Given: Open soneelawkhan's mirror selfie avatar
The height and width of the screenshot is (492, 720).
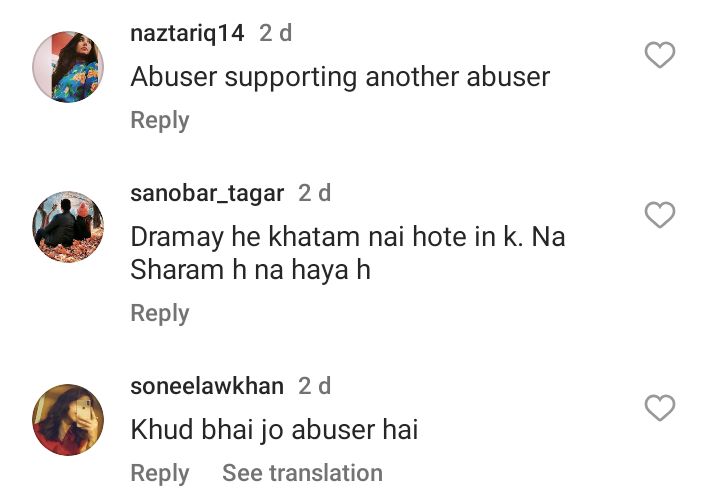Looking at the screenshot, I should pos(68,419).
